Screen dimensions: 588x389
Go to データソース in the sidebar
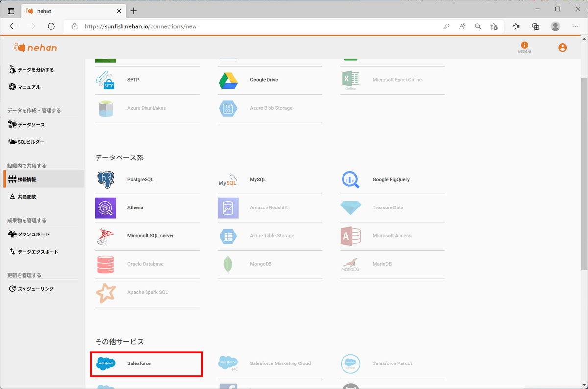(26, 125)
